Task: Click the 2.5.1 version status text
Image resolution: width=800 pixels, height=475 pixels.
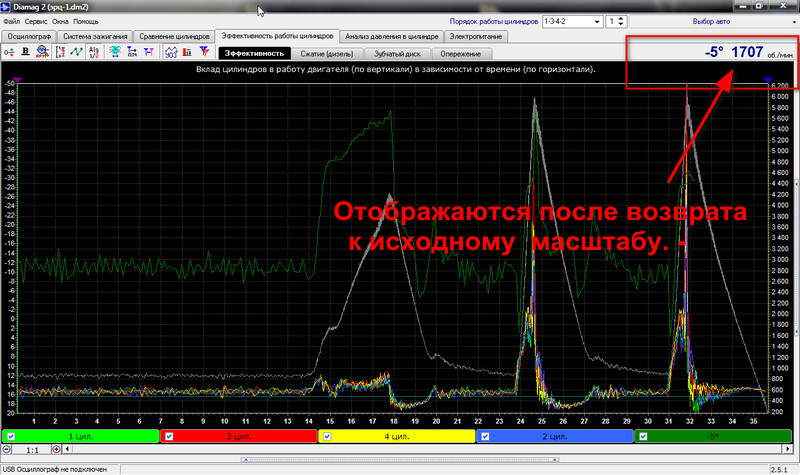Action: tap(779, 469)
